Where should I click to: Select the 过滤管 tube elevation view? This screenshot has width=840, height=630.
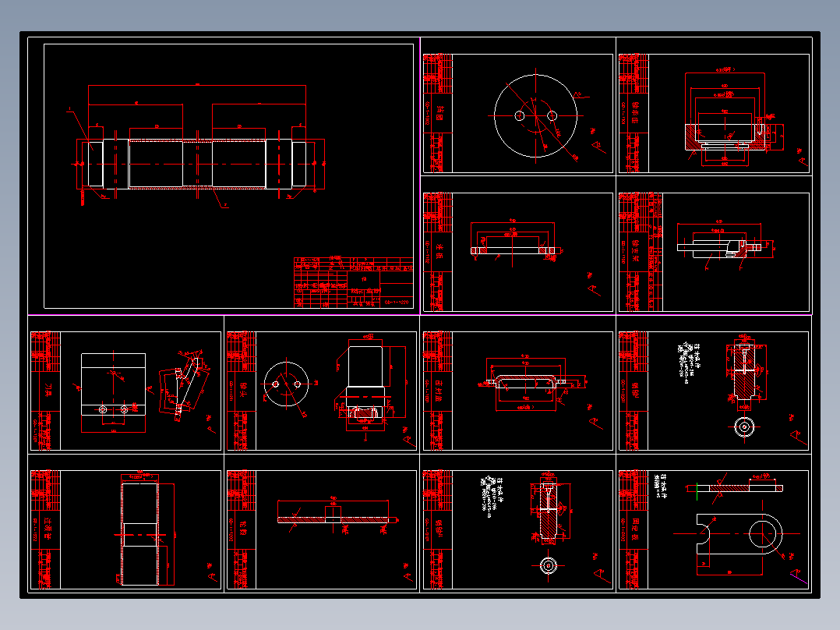pyautogui.click(x=139, y=534)
